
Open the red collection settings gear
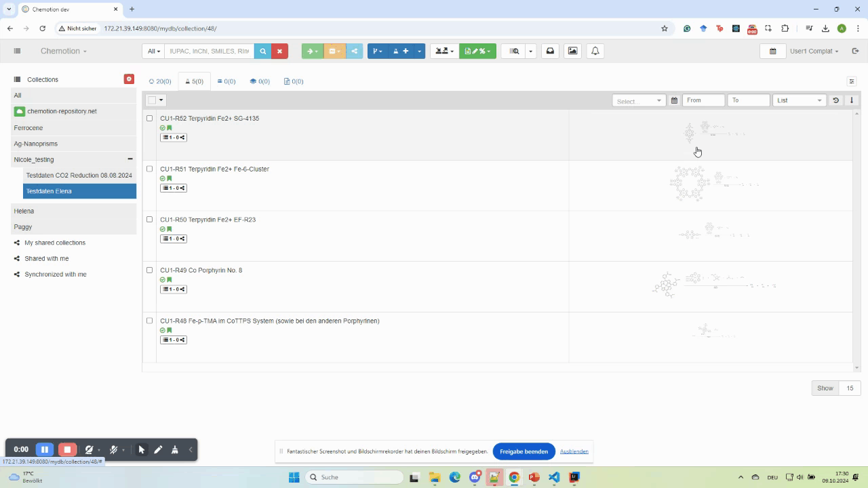click(x=129, y=79)
